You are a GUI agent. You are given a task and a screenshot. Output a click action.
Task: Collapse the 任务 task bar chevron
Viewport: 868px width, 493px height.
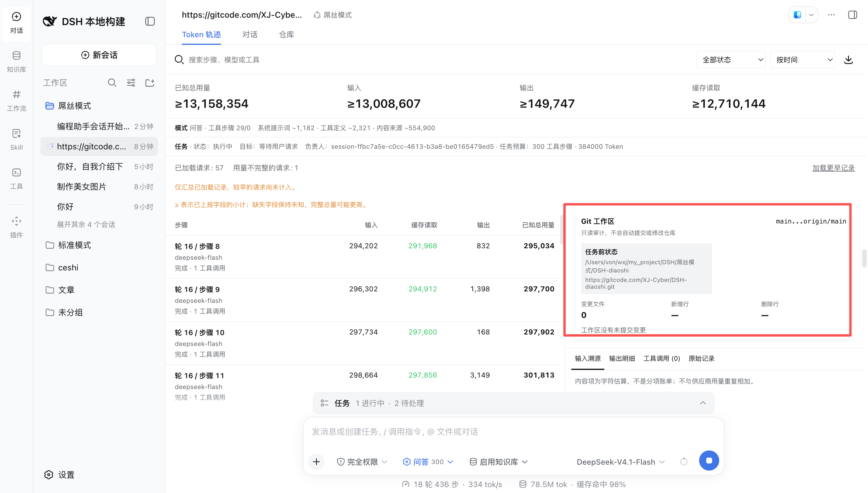click(x=703, y=403)
